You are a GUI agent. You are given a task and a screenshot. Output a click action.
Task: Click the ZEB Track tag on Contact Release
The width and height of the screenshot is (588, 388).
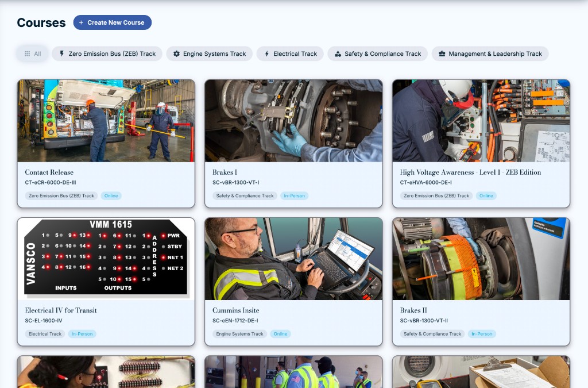(61, 196)
